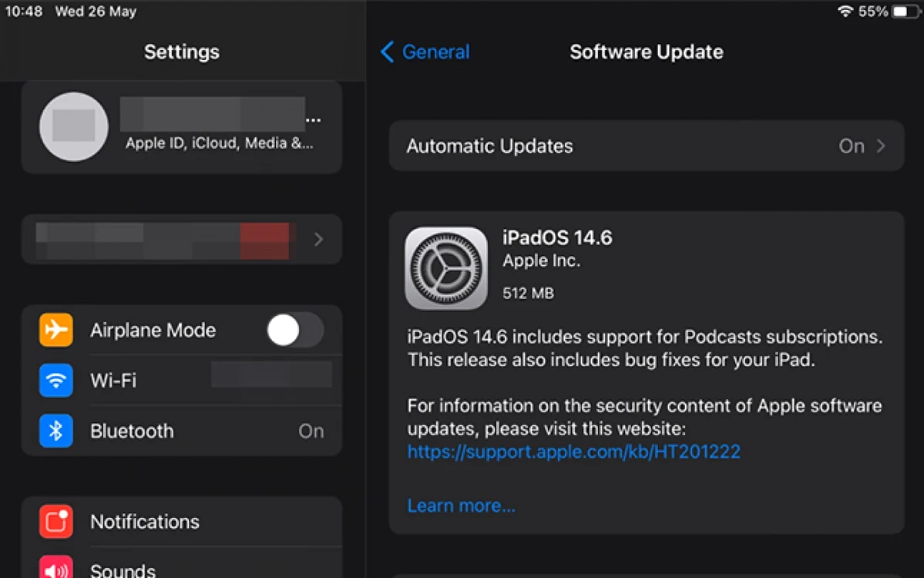This screenshot has width=924, height=578.
Task: Tap the 55% battery percentage
Action: [x=872, y=12]
